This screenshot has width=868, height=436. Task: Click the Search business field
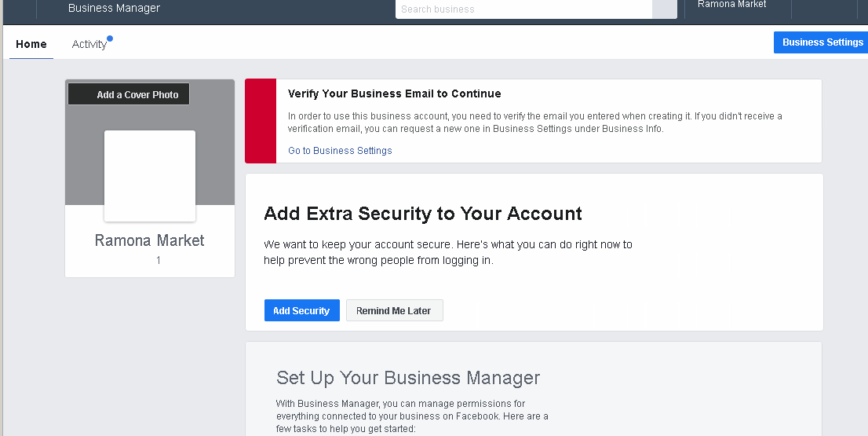point(523,9)
